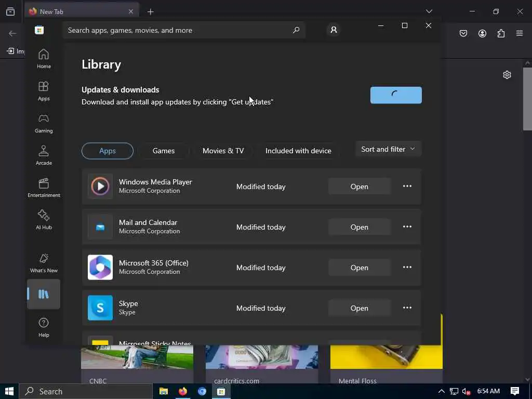
Task: Open What's New in sidebar
Action: (44, 263)
